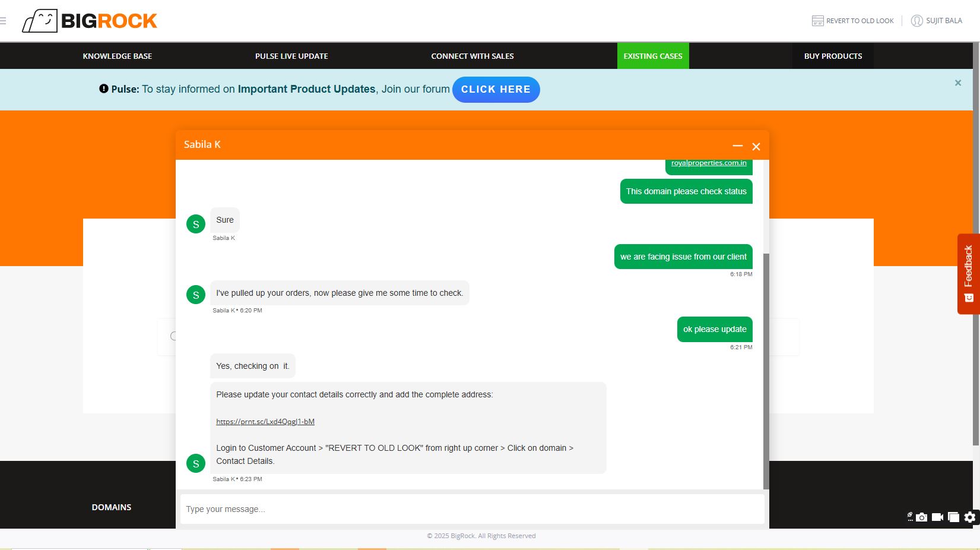Click the Revert to Old Look icon
Screen dimensions: 980x550
(x=817, y=21)
